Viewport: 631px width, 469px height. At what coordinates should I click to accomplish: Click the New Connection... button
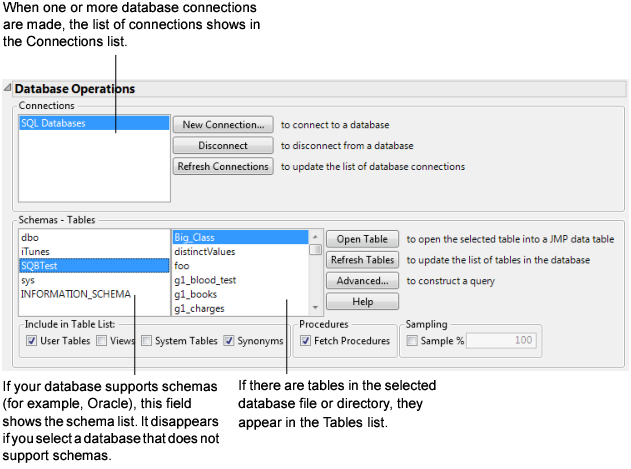223,125
